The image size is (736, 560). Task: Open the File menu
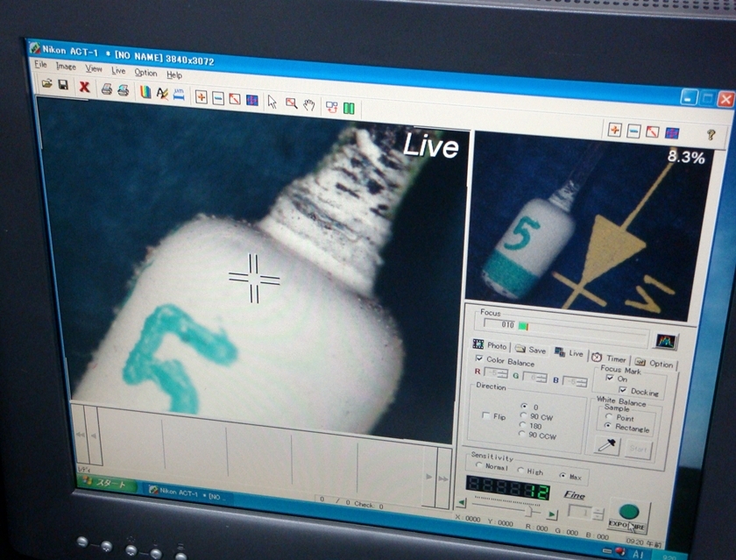(40, 64)
